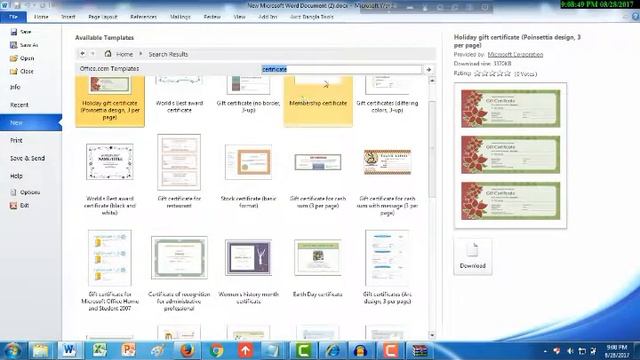Open File Explorer from taskbar
The width and height of the screenshot is (640, 360).
[40, 351]
